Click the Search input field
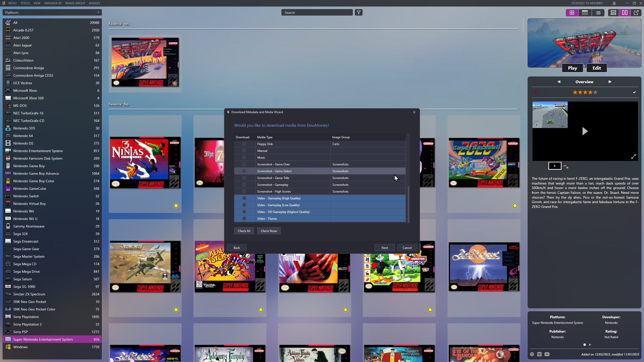Screen dimensions: 644x362 [x=317, y=13]
